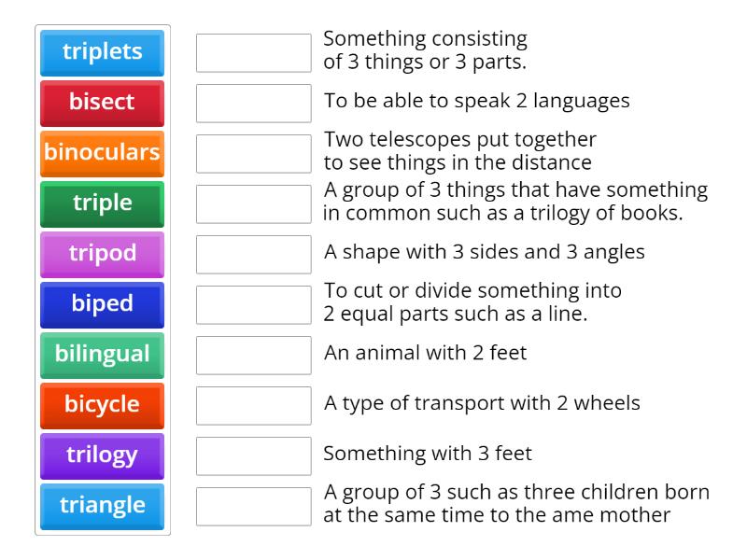Select answer slot for 'Two telescopes put together'
Image resolution: width=747 pixels, height=560 pixels.
coord(254,154)
